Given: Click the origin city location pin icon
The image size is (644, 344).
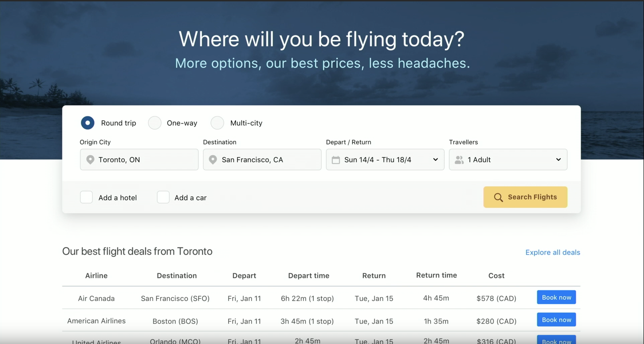Looking at the screenshot, I should pyautogui.click(x=90, y=160).
